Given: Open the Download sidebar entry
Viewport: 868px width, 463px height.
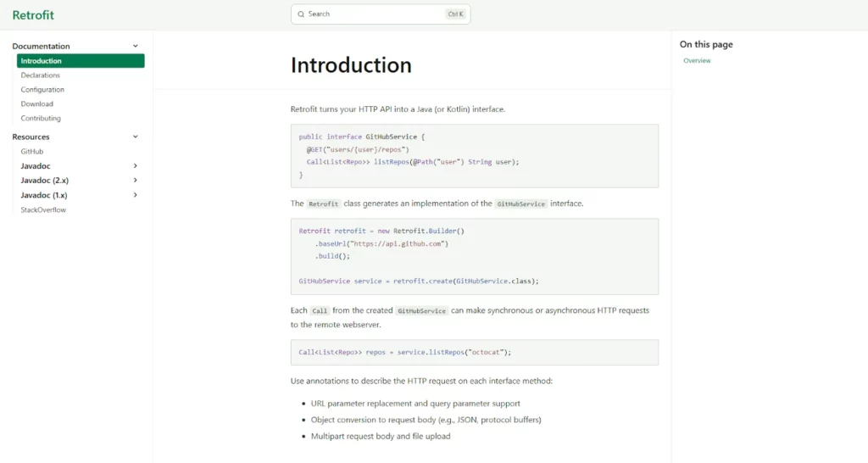Looking at the screenshot, I should [x=37, y=104].
